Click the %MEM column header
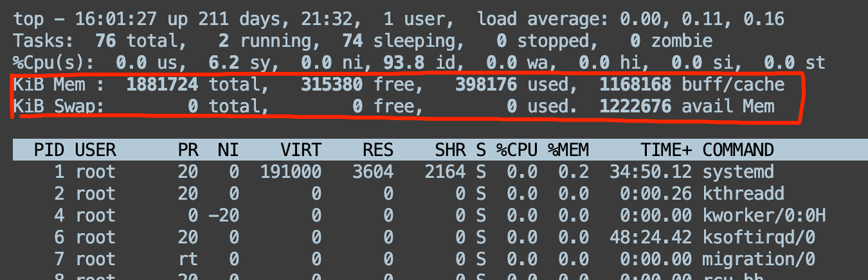Viewport: 868px width, 280px height. pyautogui.click(x=568, y=150)
